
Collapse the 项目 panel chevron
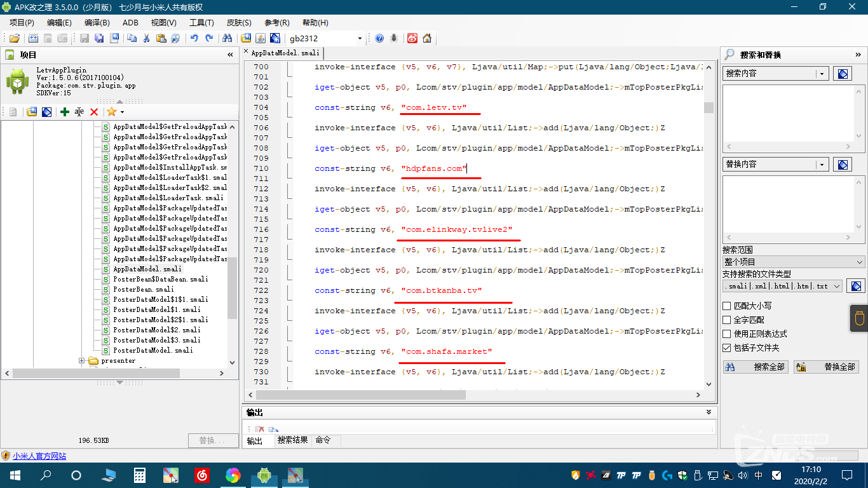(230, 55)
